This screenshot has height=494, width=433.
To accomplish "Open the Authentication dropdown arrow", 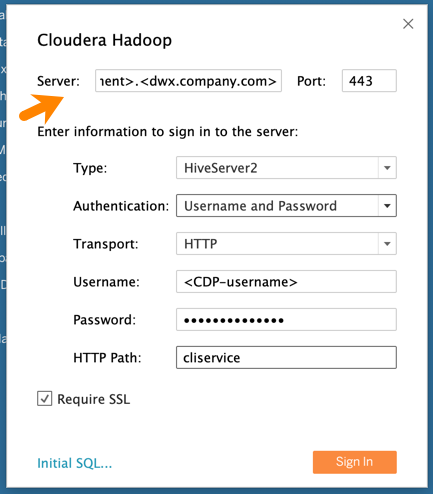I will (x=387, y=206).
